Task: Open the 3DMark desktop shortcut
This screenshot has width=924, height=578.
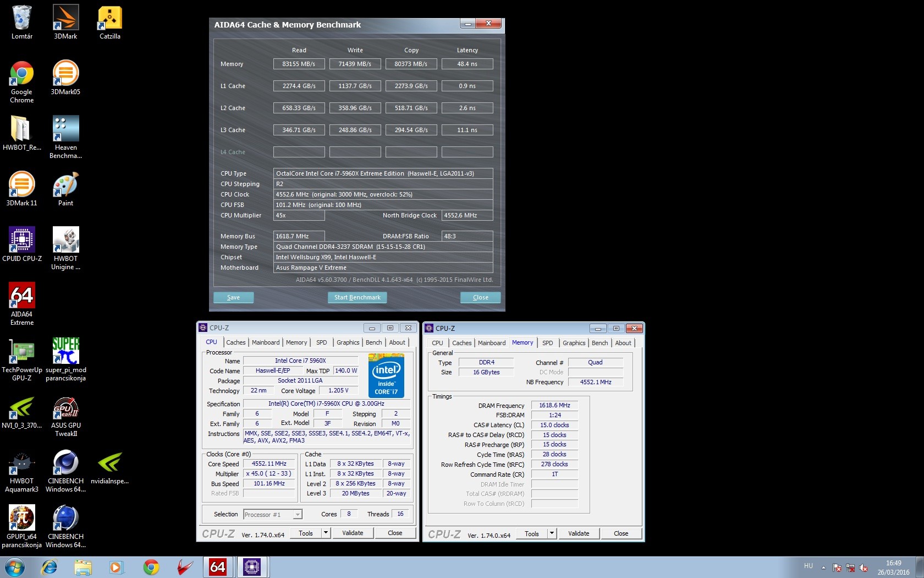Action: coord(65,22)
